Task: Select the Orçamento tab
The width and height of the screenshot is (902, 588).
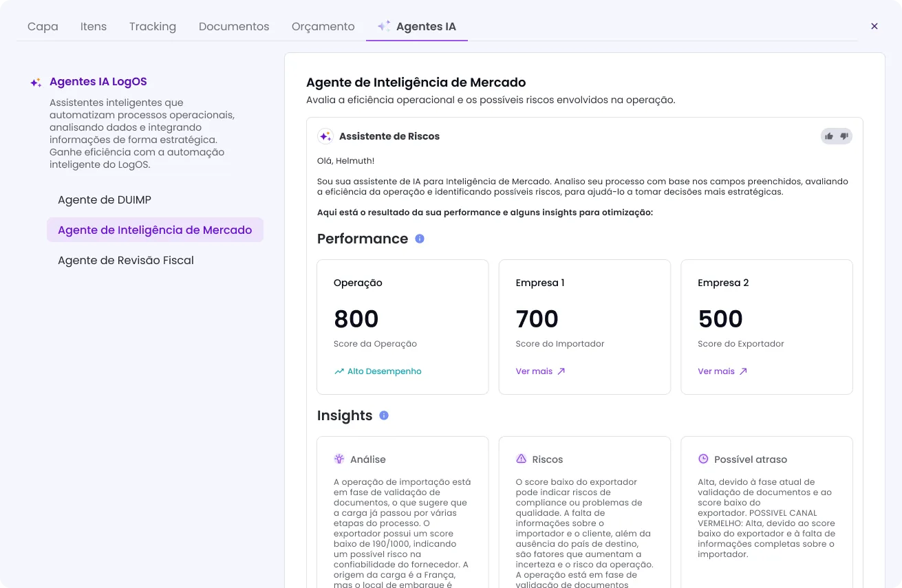Action: (x=323, y=27)
